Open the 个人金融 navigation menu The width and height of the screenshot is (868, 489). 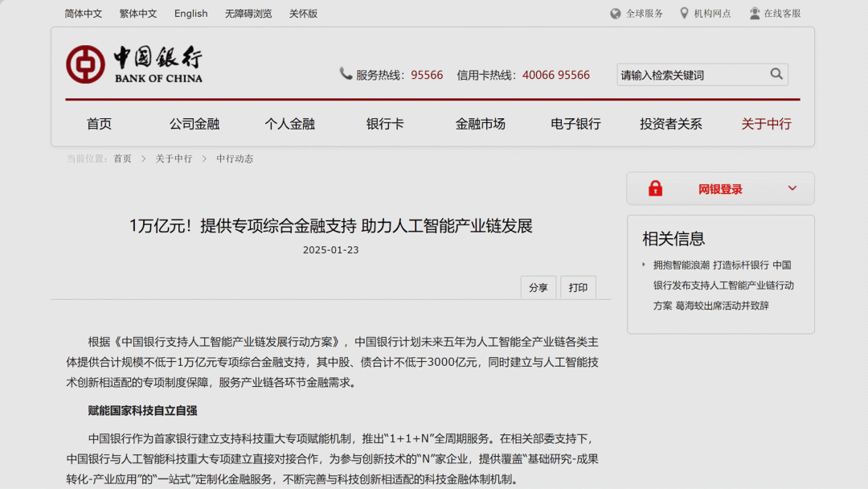(289, 124)
